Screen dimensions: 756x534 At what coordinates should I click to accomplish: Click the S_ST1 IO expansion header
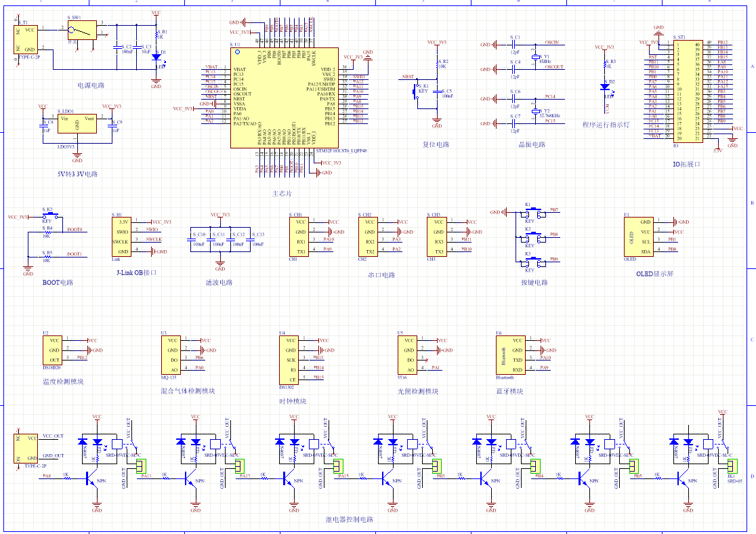pos(675,91)
